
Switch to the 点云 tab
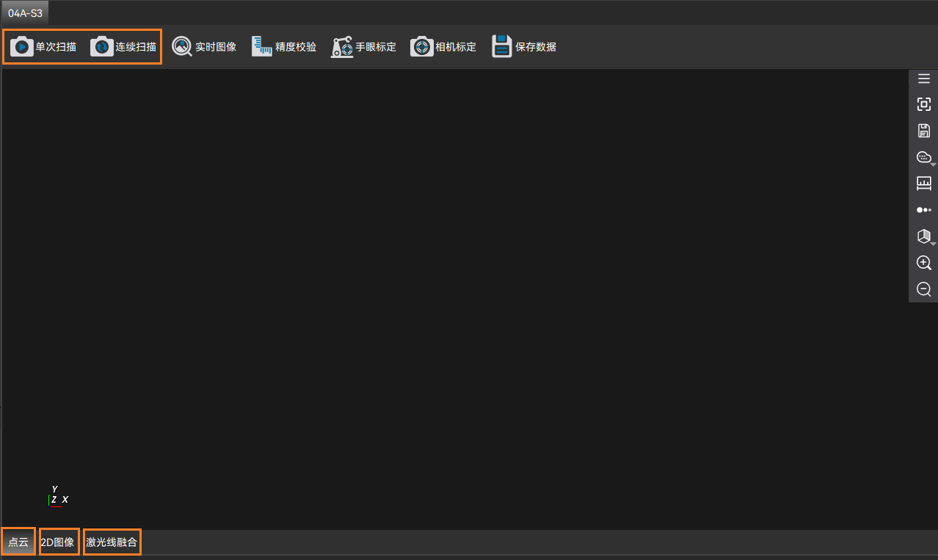[18, 542]
